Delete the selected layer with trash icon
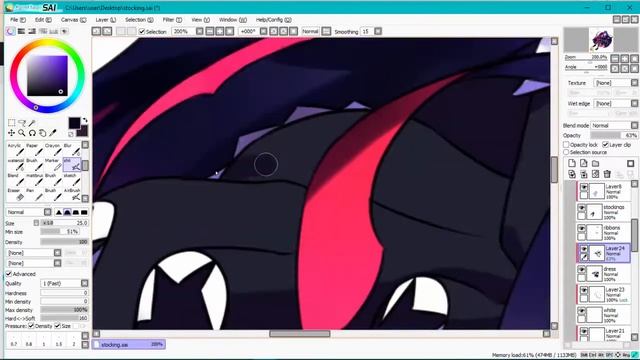Screen dimensions: 640x360 (607, 174)
